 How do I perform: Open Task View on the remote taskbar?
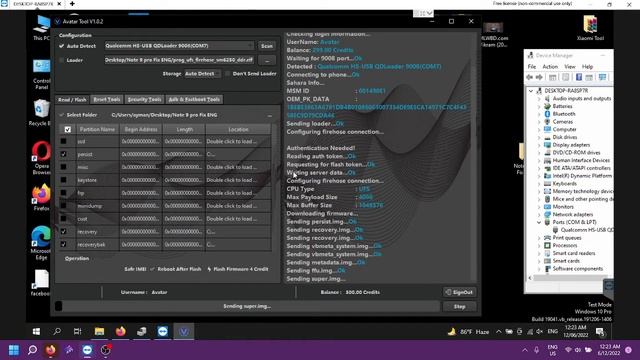pos(78,331)
